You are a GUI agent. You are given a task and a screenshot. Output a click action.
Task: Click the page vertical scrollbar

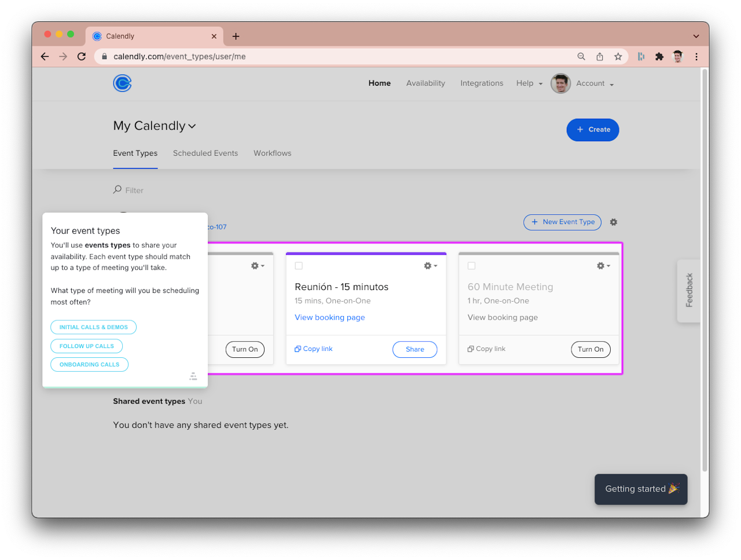click(x=705, y=270)
